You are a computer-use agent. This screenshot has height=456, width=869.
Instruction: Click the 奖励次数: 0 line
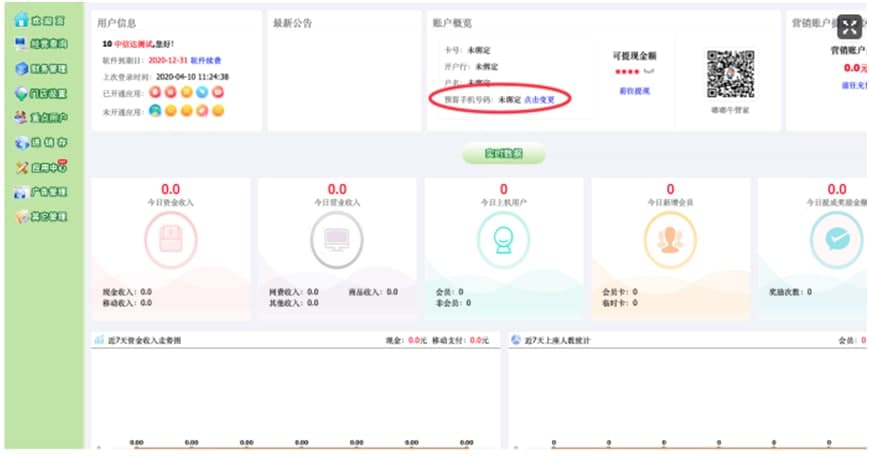coord(790,292)
